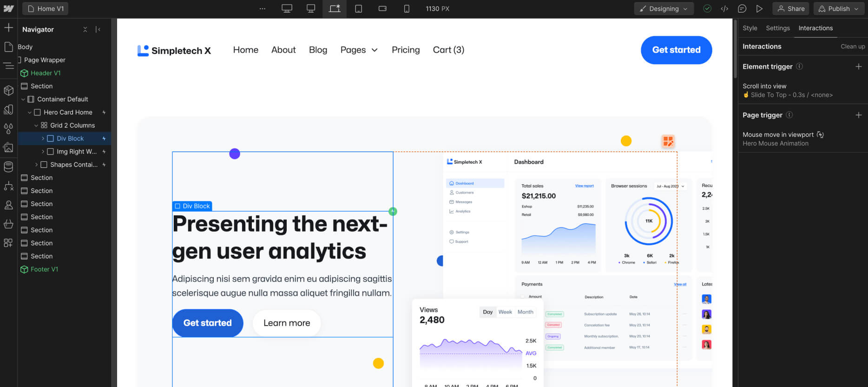Open the Webflow logo menu
The height and width of the screenshot is (387, 868).
pyautogui.click(x=8, y=9)
